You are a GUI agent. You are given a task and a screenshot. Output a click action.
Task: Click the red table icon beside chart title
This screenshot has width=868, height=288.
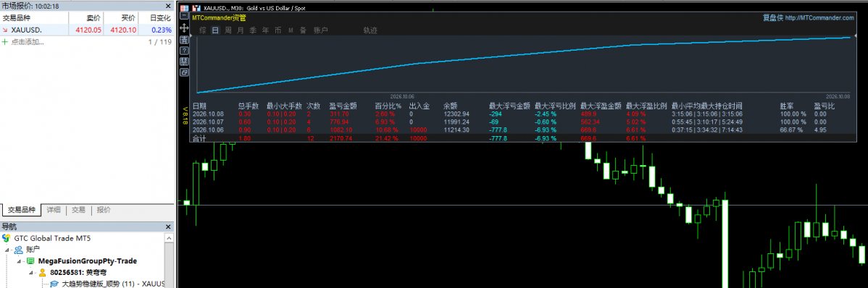point(184,8)
